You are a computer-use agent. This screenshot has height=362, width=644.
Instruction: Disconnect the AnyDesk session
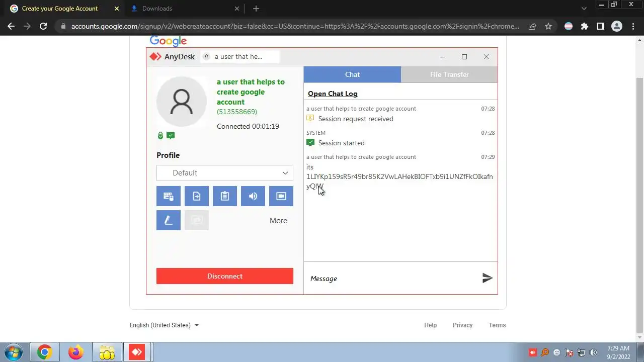(x=225, y=276)
